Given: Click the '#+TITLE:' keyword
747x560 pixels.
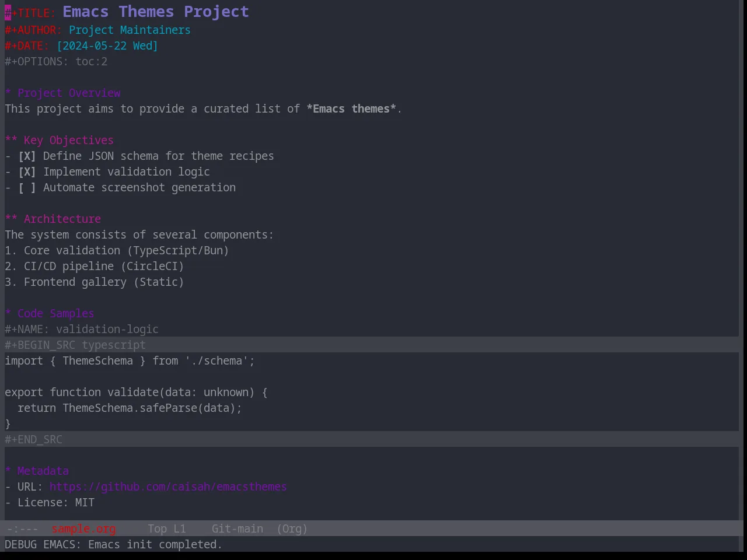Looking at the screenshot, I should (x=30, y=13).
